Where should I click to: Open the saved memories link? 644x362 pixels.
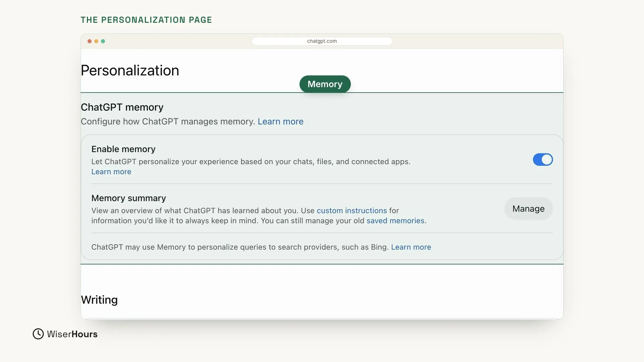(395, 221)
